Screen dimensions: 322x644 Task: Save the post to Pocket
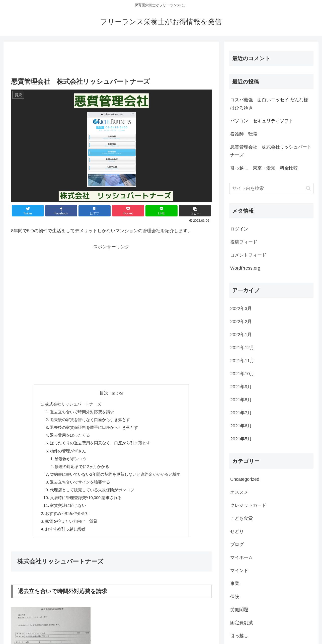tap(128, 211)
